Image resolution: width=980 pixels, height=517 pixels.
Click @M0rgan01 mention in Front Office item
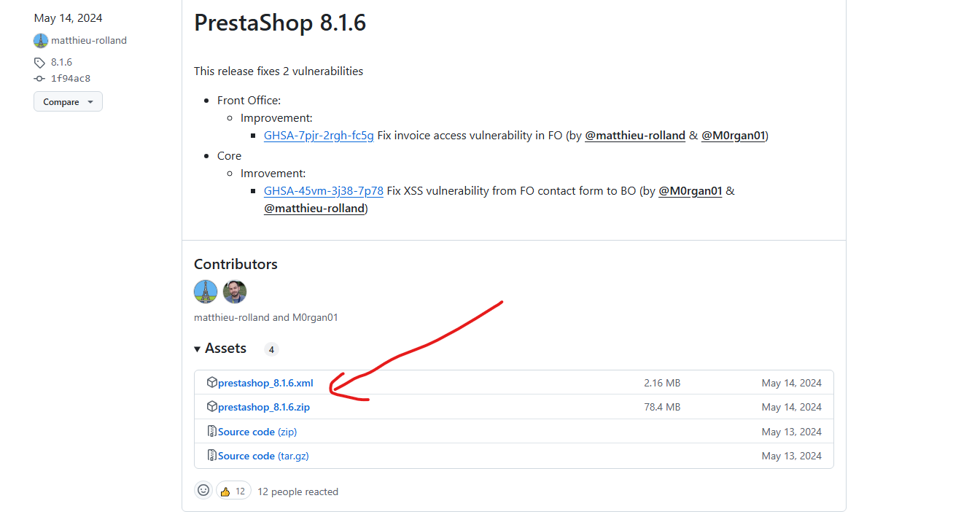(x=734, y=136)
